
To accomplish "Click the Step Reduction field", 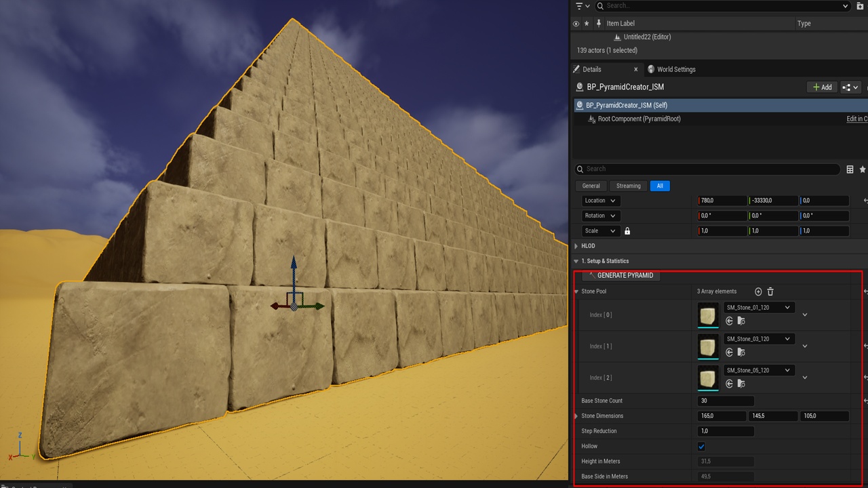I will pyautogui.click(x=726, y=431).
